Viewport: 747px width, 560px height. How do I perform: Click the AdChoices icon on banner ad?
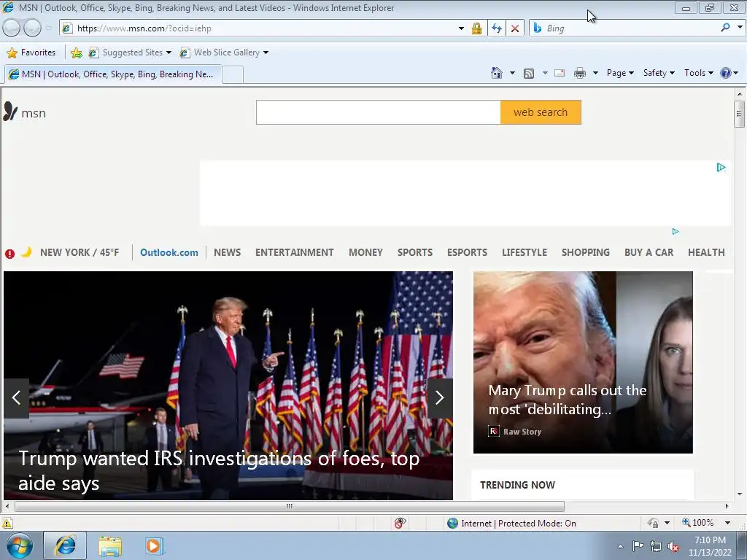pyautogui.click(x=721, y=167)
